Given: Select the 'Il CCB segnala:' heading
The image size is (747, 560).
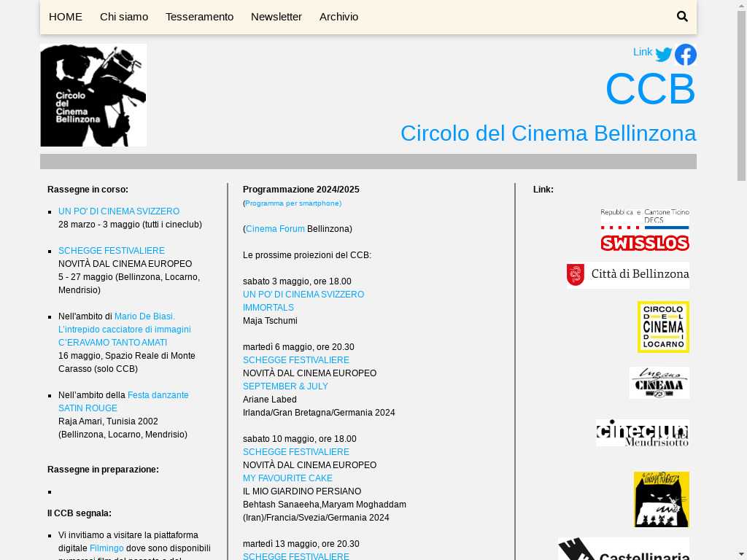Looking at the screenshot, I should tap(79, 513).
